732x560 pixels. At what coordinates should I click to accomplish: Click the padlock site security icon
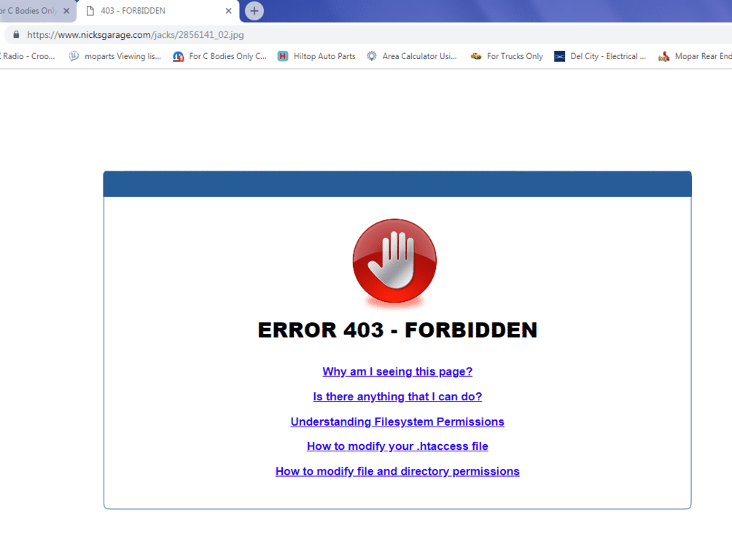click(16, 34)
